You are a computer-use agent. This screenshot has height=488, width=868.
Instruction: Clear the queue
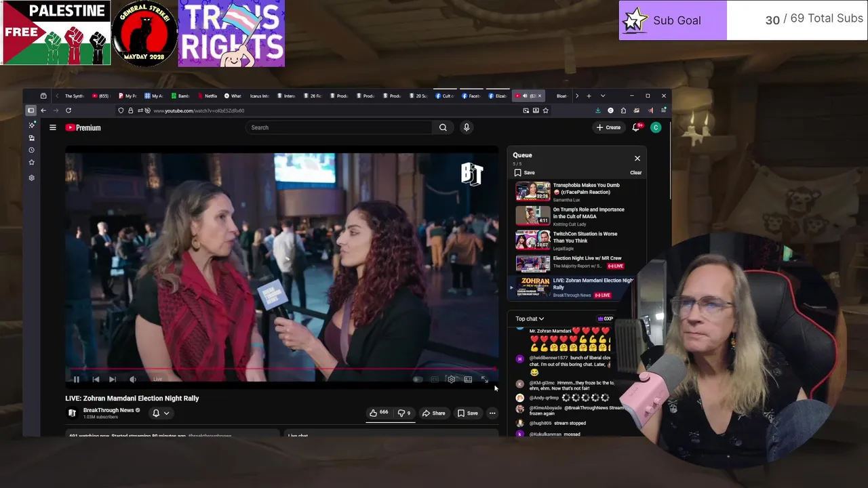(x=635, y=173)
